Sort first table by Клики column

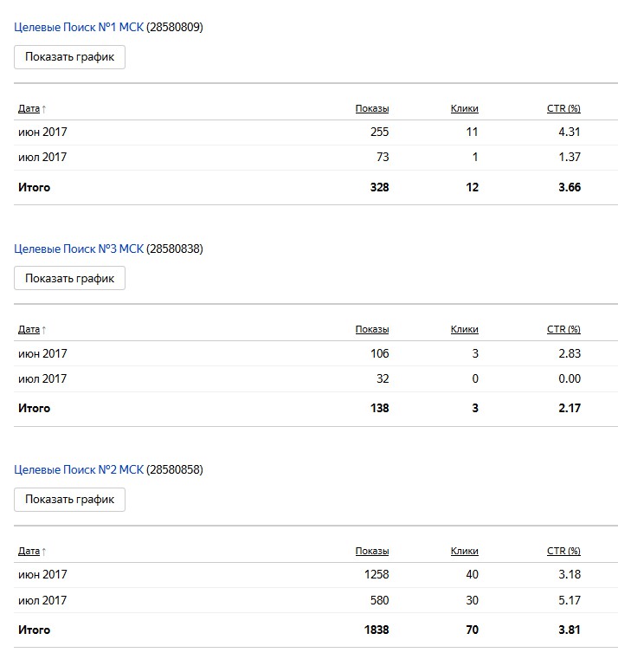coord(464,108)
